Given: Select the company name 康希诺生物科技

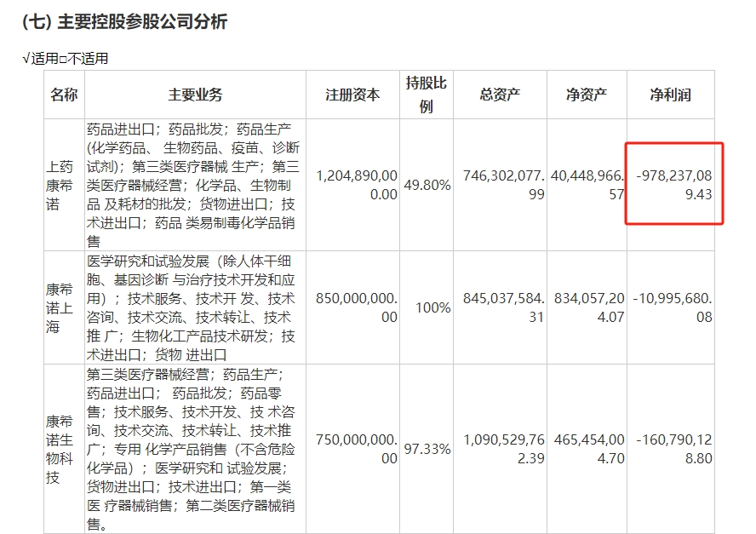Looking at the screenshot, I should pos(60,449).
